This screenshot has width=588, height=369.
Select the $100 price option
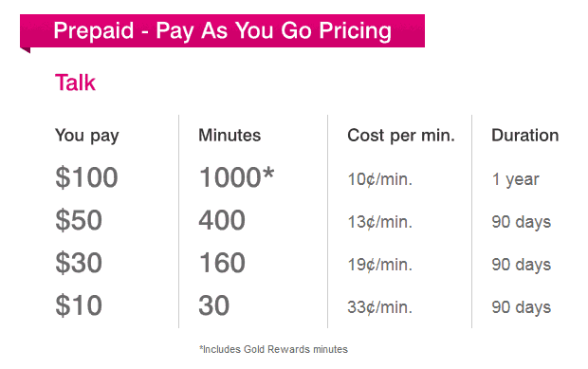coord(86,177)
